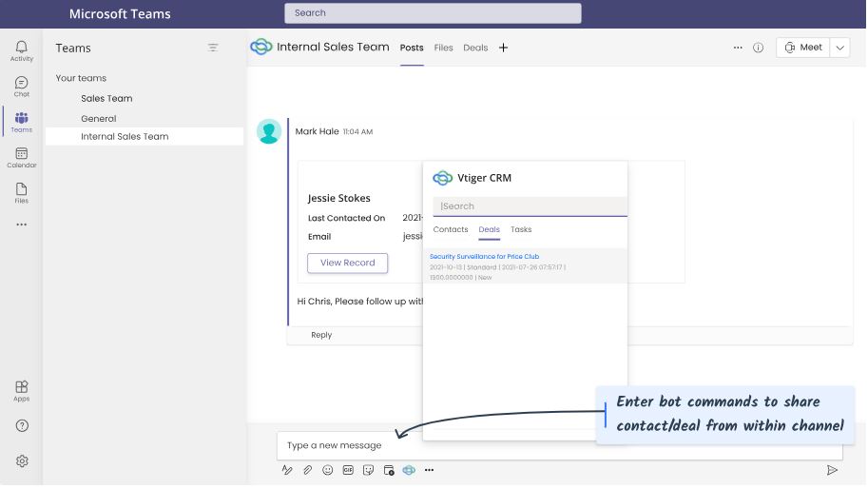Click the Last Contacted On label

coord(347,218)
